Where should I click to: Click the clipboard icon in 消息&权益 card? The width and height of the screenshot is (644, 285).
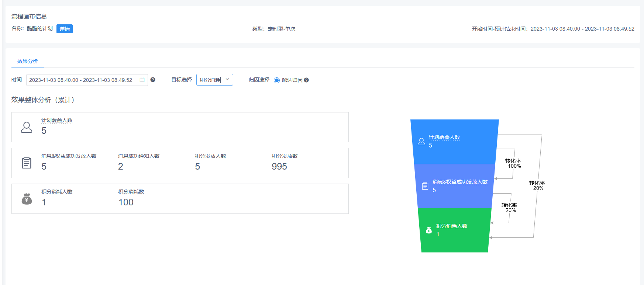pos(27,163)
